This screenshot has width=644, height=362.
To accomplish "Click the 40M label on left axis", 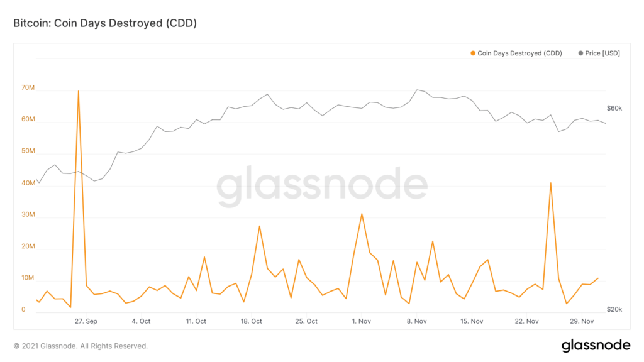I will coord(28,184).
